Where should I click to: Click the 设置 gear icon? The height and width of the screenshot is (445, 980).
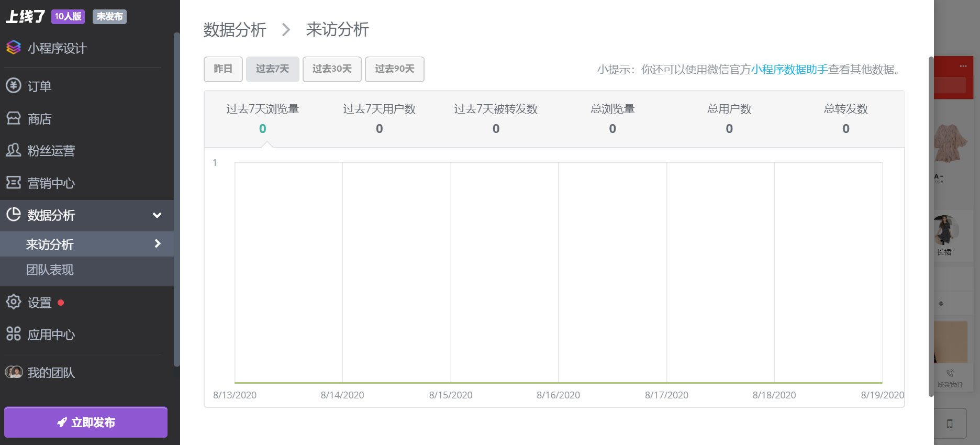click(x=14, y=302)
